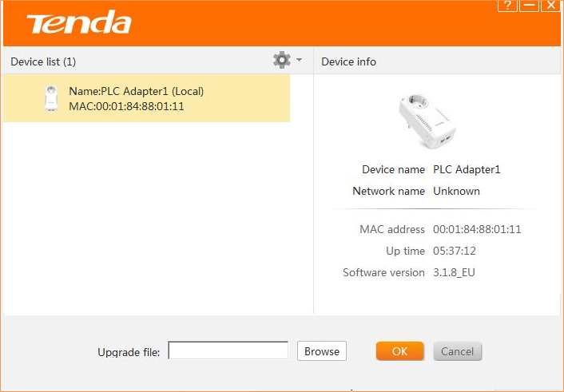
Task: Click the Up time value 05:37:12
Action: (x=456, y=251)
